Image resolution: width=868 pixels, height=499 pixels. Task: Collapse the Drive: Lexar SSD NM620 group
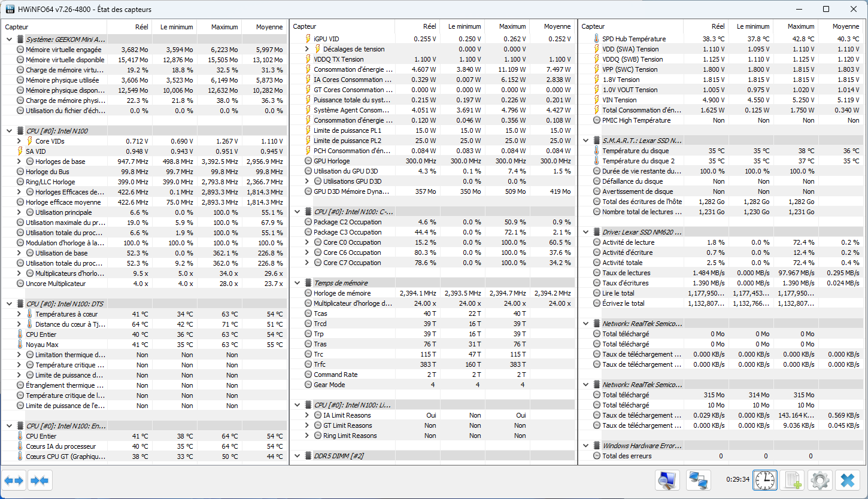[585, 232]
